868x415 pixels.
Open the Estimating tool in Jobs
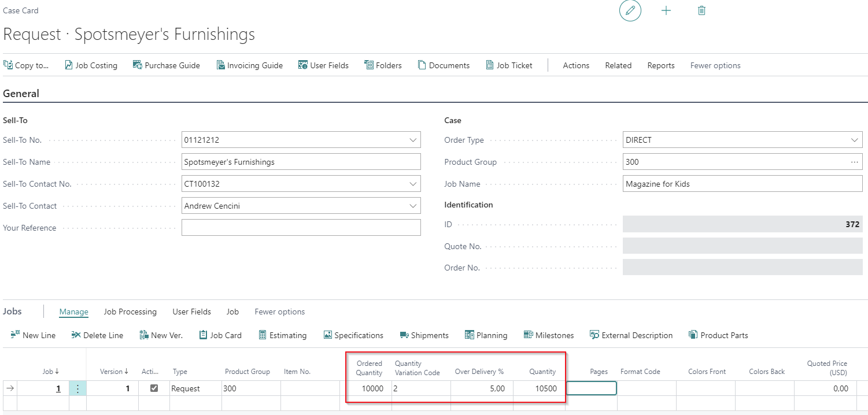tap(283, 335)
